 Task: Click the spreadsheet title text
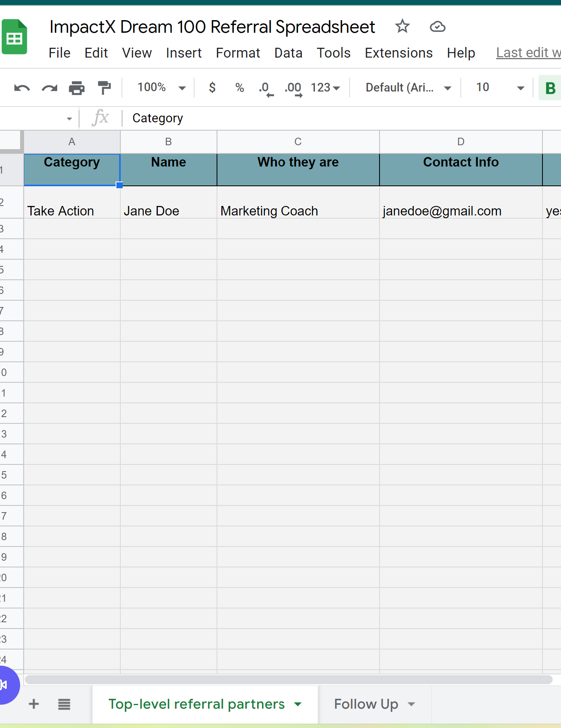tap(212, 27)
